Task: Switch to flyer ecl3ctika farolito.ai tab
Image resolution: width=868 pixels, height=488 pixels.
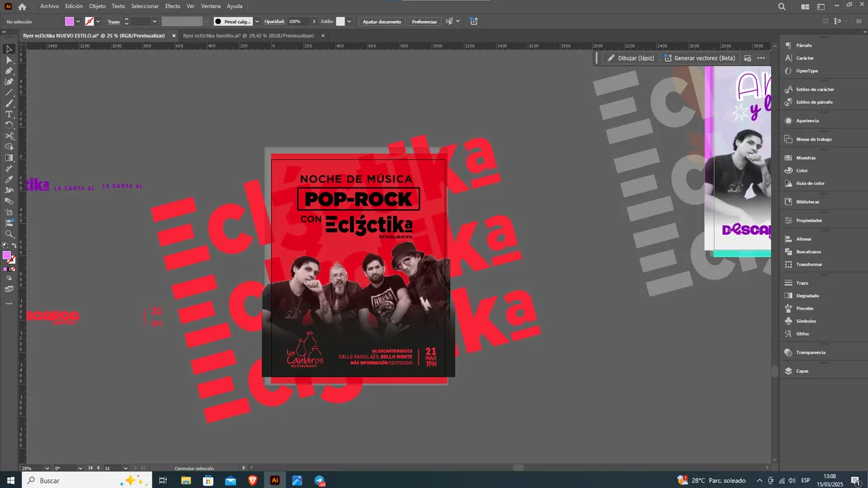Action: point(248,35)
